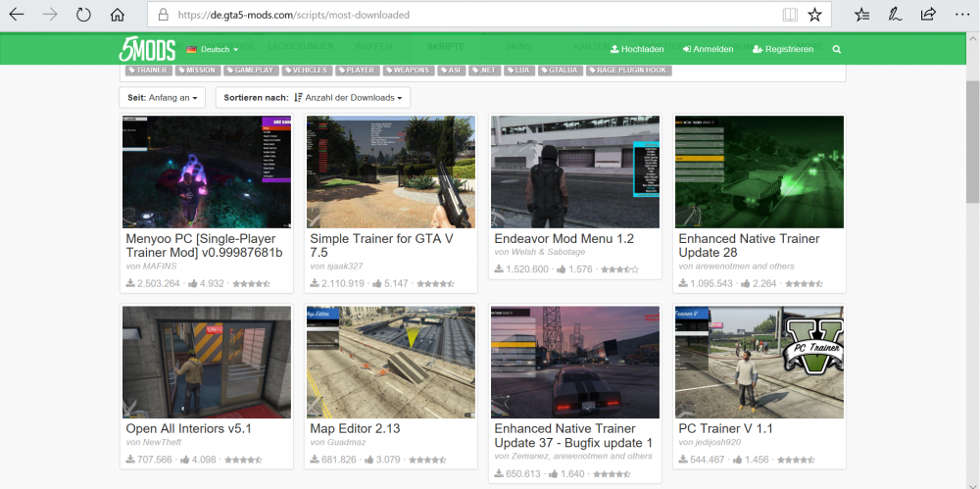Click the padlock site security icon
This screenshot has height=489, width=980.
pos(163,15)
